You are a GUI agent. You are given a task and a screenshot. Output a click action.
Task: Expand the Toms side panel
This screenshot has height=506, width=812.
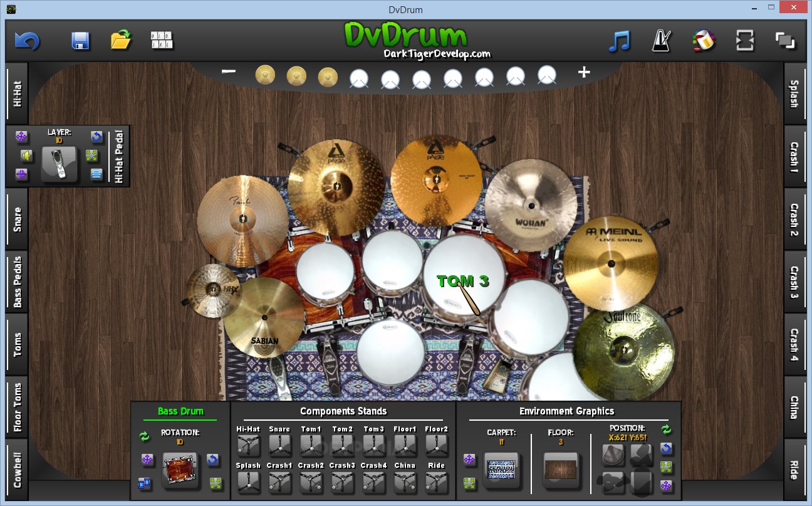pyautogui.click(x=17, y=345)
